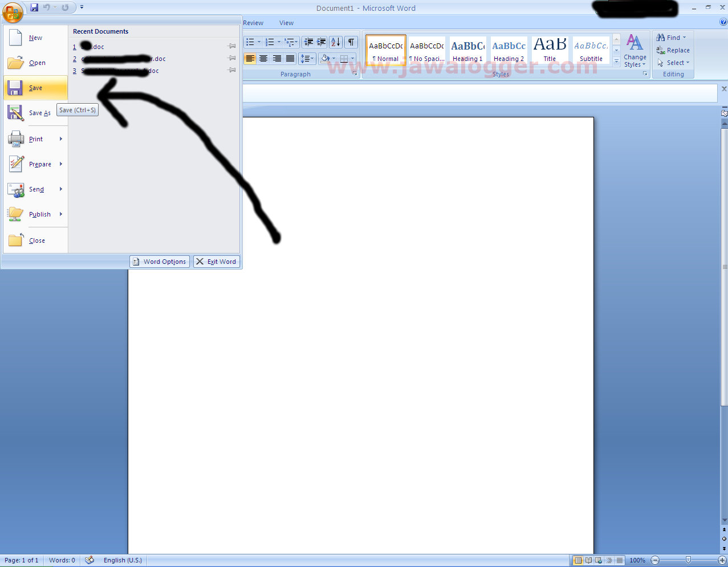The height and width of the screenshot is (567, 728).
Task: Pin the first recent document
Action: 232,46
